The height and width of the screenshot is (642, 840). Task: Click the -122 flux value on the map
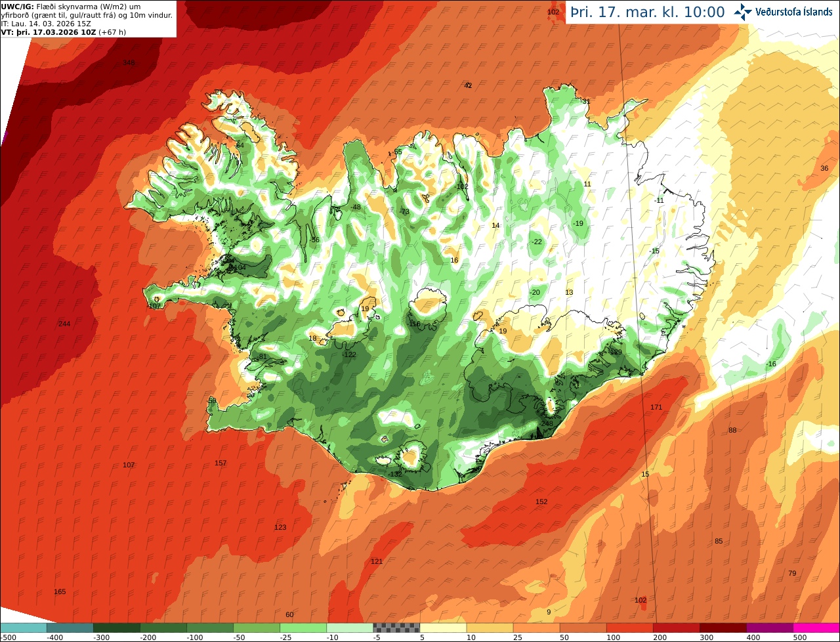(x=349, y=354)
